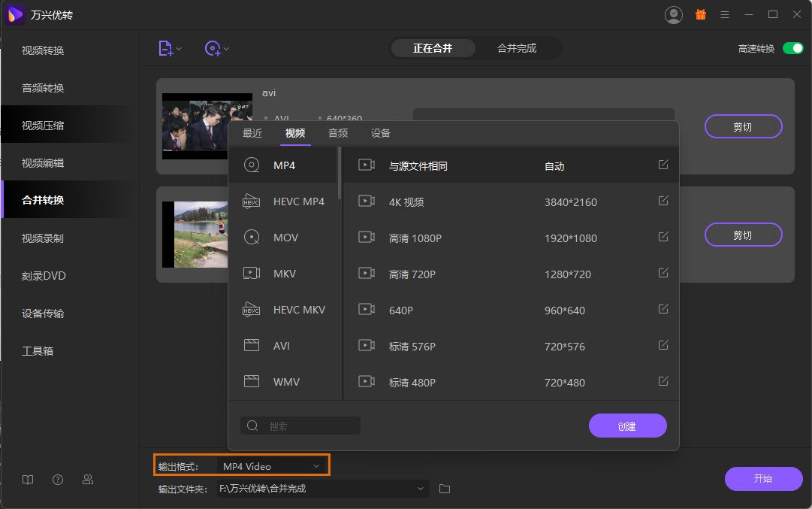Click the gift box icon
Viewport: 812px width, 509px height.
700,14
